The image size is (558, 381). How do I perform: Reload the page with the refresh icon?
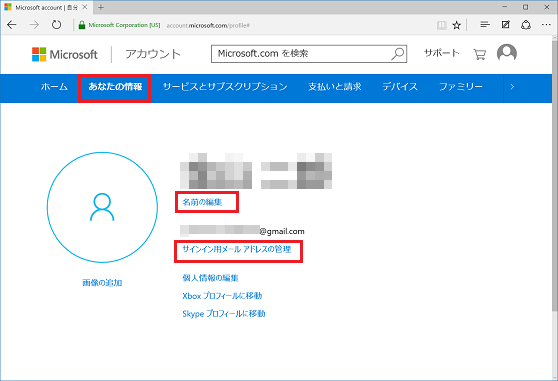(x=56, y=25)
